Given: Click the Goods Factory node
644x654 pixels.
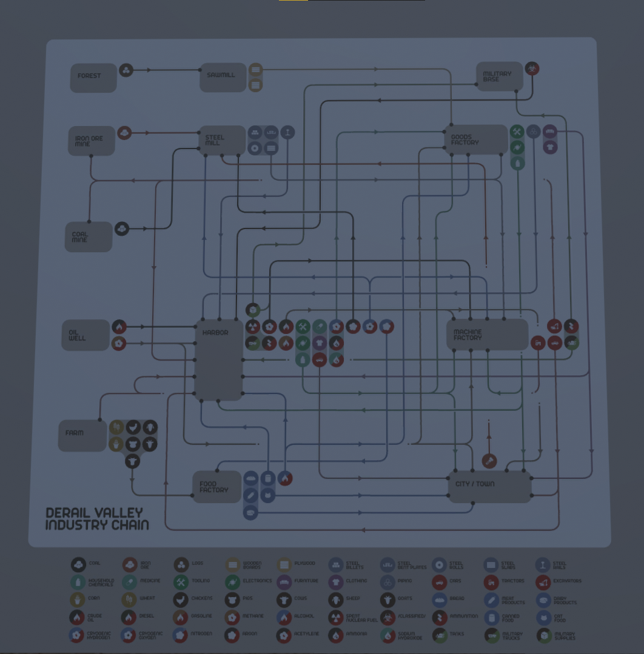Looking at the screenshot, I should [476, 139].
